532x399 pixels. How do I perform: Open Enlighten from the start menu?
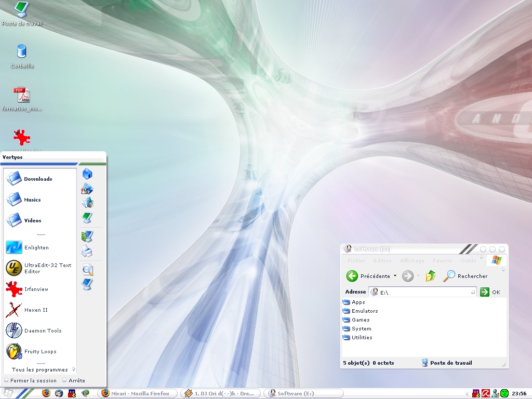click(x=36, y=248)
